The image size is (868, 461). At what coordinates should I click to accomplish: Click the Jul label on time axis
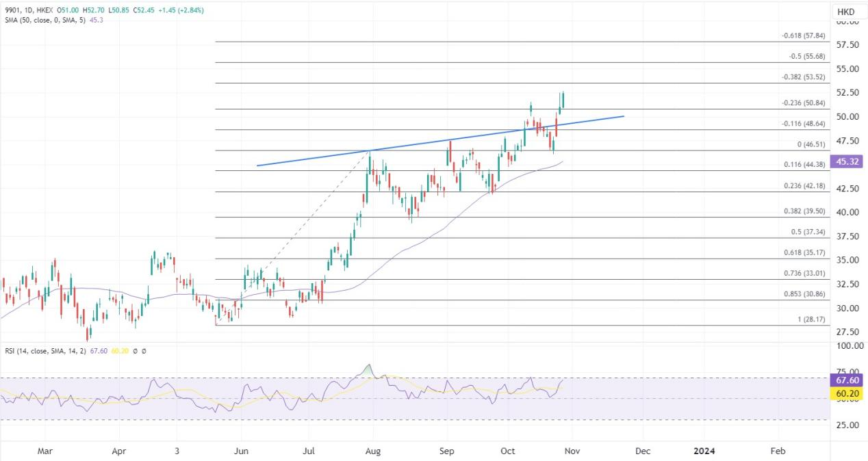(x=307, y=451)
